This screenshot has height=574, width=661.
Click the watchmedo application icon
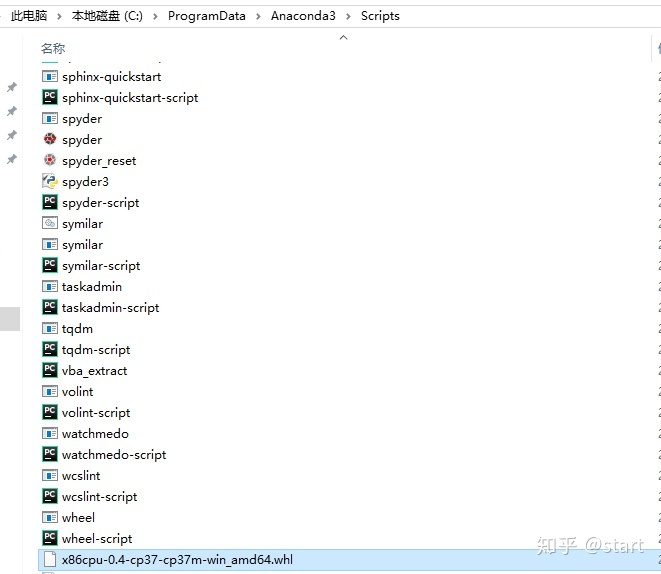(x=50, y=433)
